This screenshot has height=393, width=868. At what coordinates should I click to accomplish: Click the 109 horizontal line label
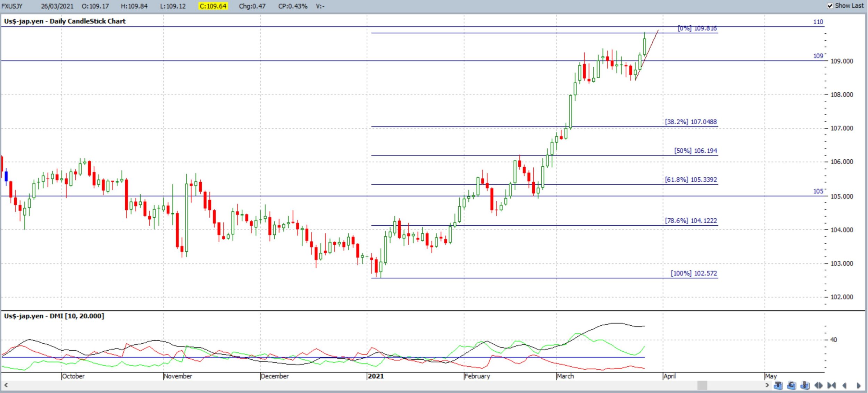(818, 56)
